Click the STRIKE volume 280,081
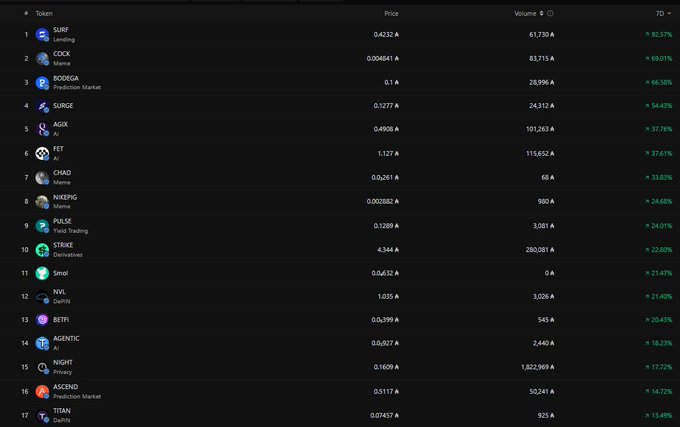 click(x=540, y=250)
